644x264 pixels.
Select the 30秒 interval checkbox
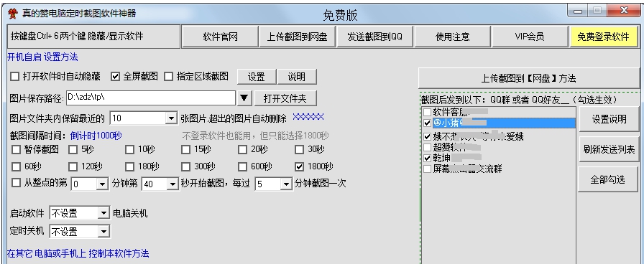click(300, 150)
